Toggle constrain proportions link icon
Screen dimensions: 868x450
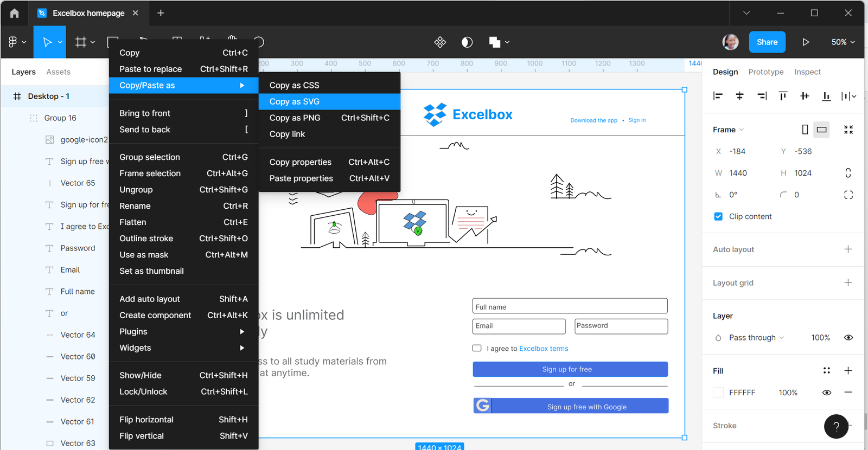[x=848, y=173]
